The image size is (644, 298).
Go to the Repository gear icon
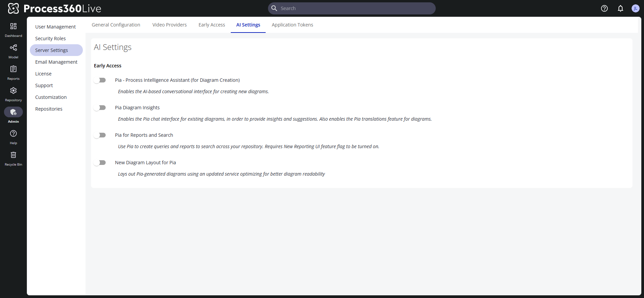[x=13, y=91]
